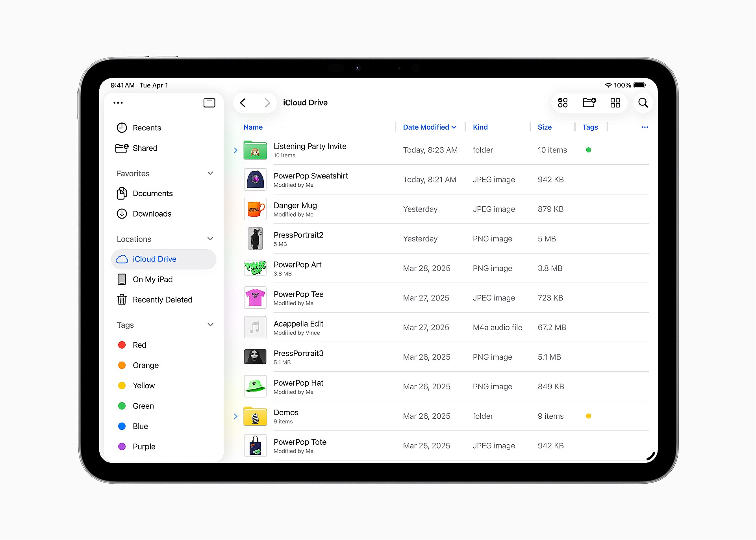Viewport: 756px width, 540px height.
Task: Expand the Demos folder disclosure arrow
Action: point(235,417)
